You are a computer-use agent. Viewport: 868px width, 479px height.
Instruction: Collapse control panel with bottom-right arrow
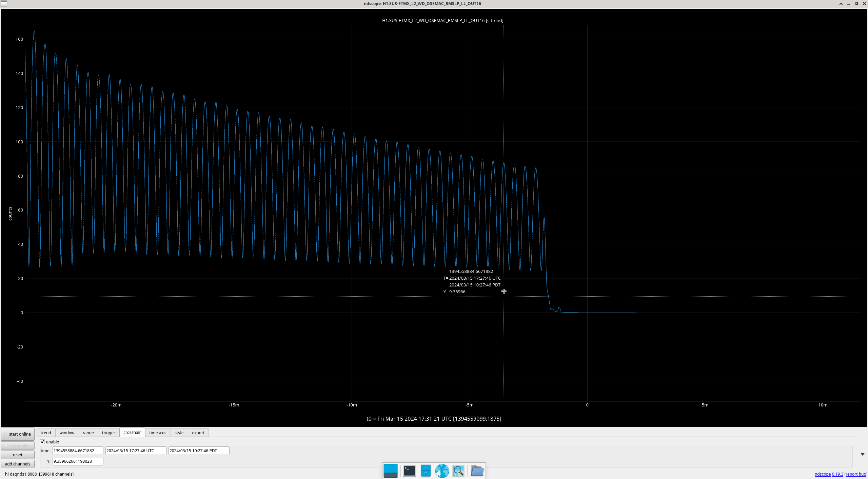tap(862, 454)
